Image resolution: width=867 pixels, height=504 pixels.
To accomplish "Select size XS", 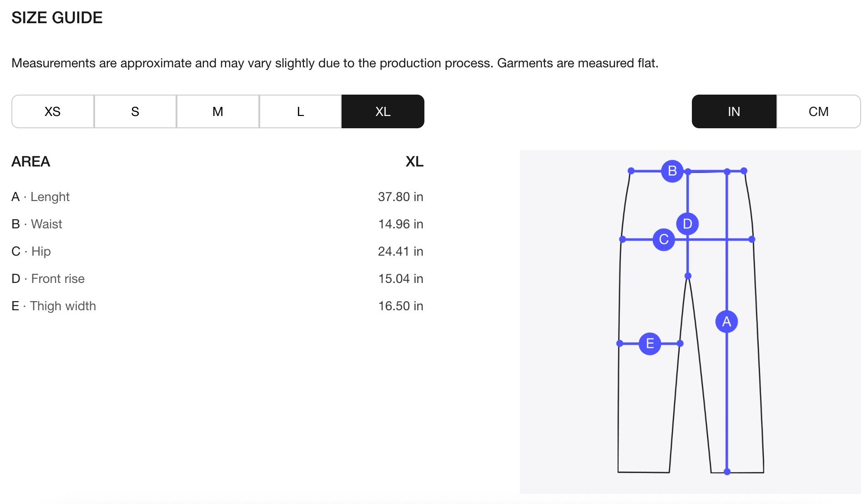I will (x=53, y=111).
